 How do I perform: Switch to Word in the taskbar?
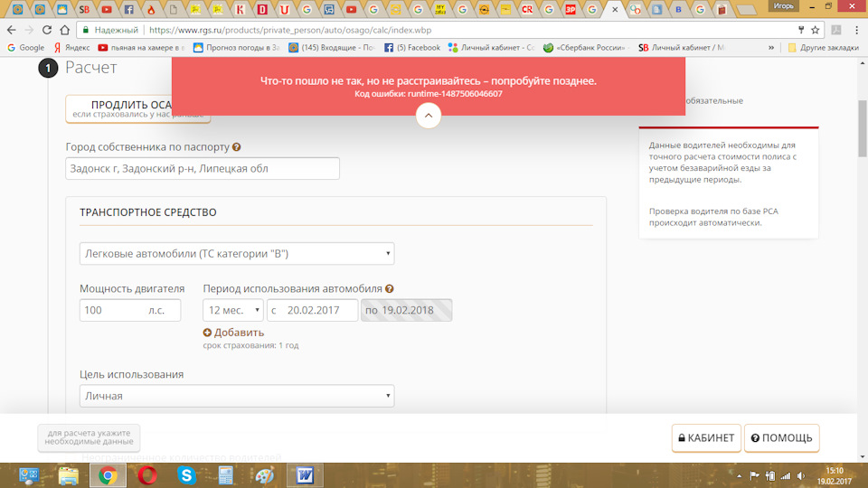pos(304,475)
